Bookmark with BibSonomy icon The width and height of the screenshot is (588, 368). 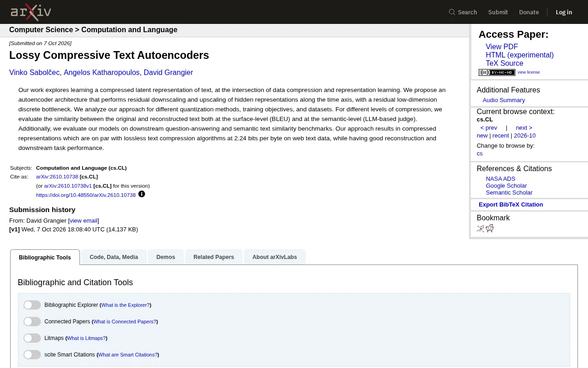pos(481,228)
